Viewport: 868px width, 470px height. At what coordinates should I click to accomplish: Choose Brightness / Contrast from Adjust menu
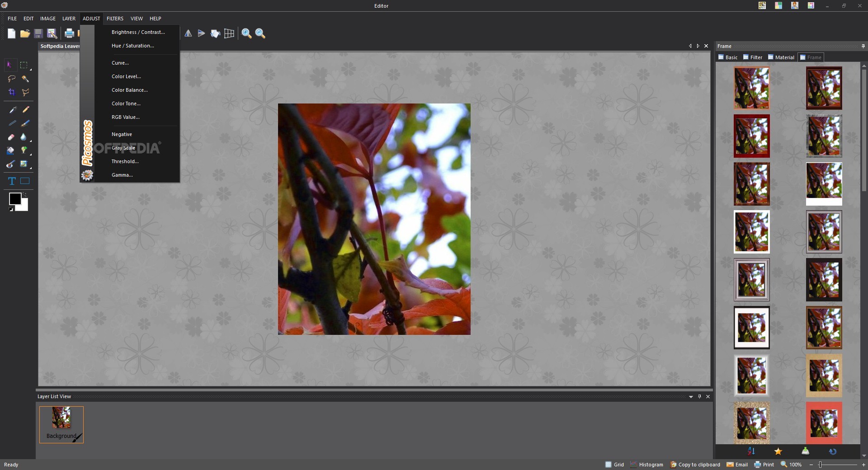pos(137,32)
